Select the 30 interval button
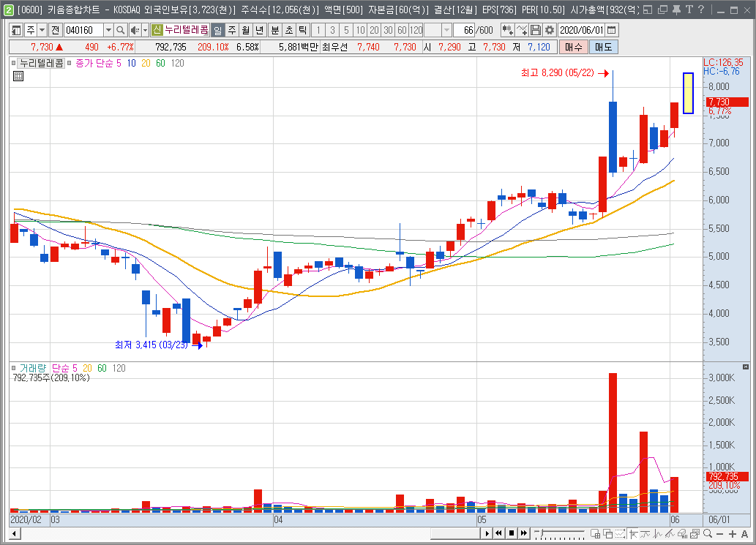The width and height of the screenshot is (756, 545). (x=388, y=30)
